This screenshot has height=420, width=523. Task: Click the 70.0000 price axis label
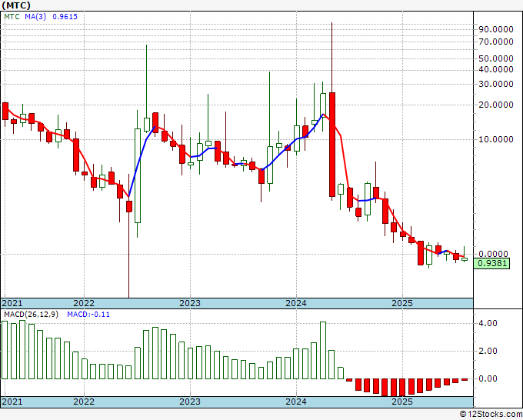click(496, 42)
